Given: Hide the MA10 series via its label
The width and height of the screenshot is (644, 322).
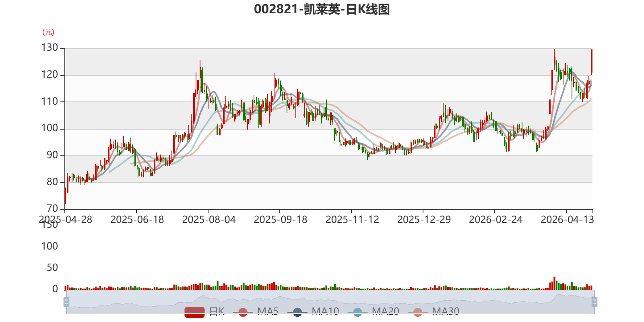Looking at the screenshot, I should click(325, 311).
